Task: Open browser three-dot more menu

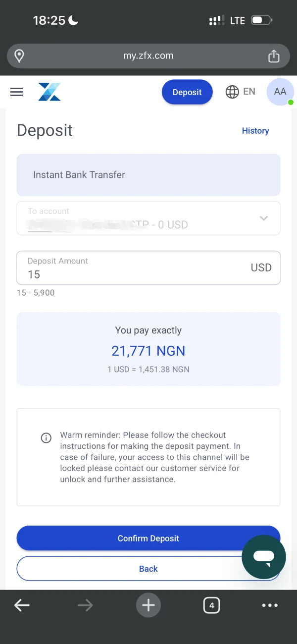Action: [x=270, y=605]
